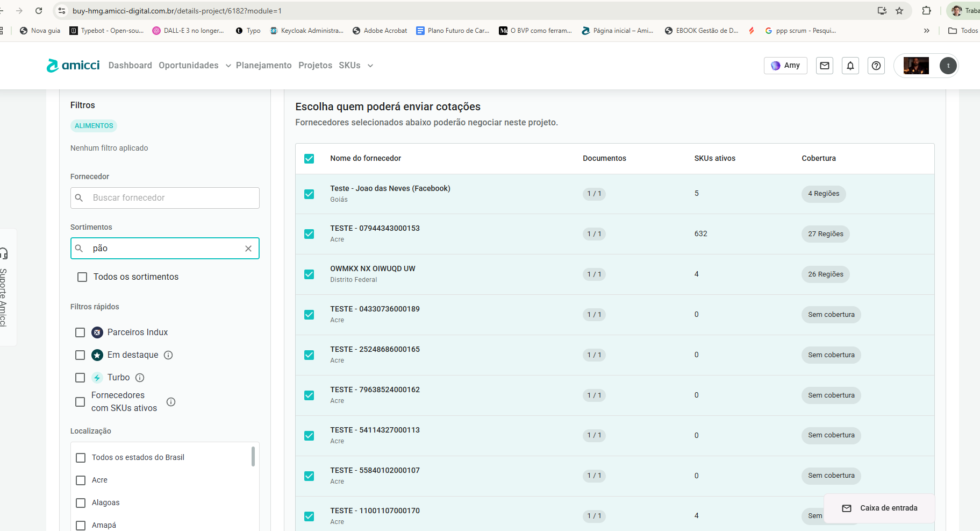The image size is (980, 531).
Task: Check the Todos os sortimentos checkbox
Action: [x=82, y=277]
